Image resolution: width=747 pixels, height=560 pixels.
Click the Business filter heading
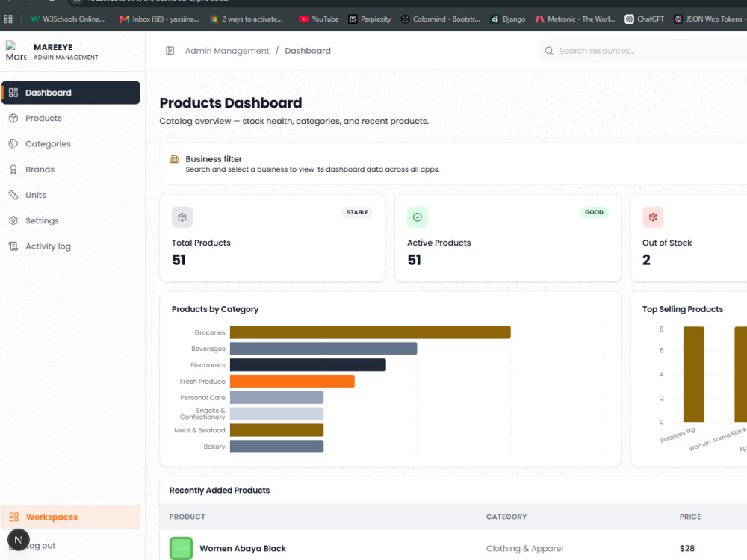214,159
